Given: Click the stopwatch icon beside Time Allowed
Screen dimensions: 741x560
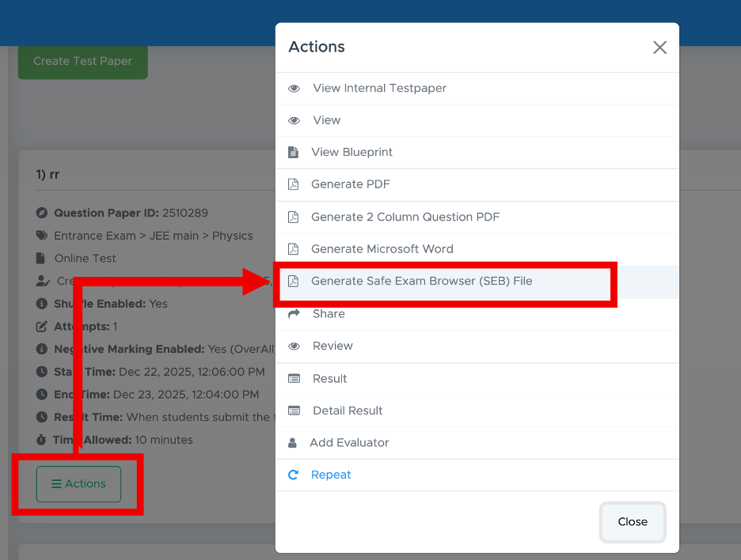Looking at the screenshot, I should coord(42,440).
